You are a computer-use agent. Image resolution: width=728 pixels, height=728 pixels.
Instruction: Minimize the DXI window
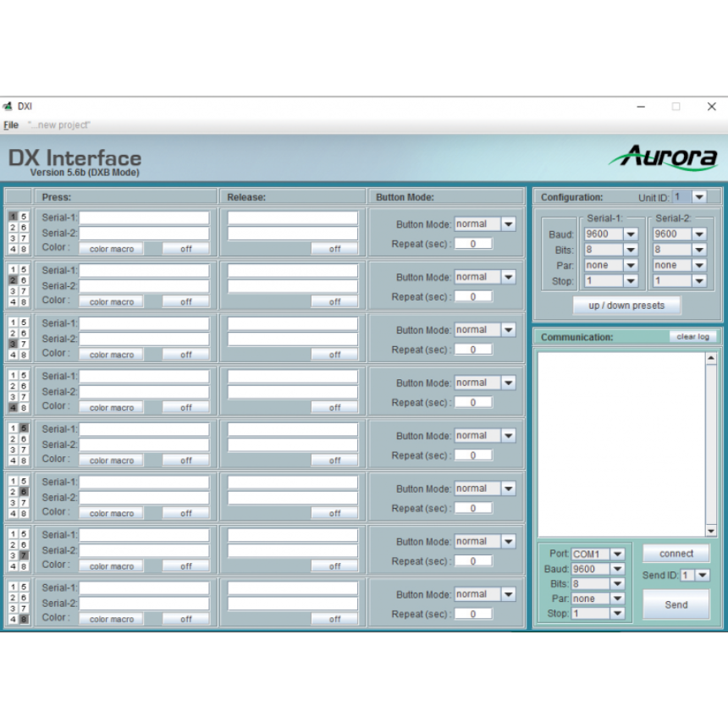tap(641, 107)
